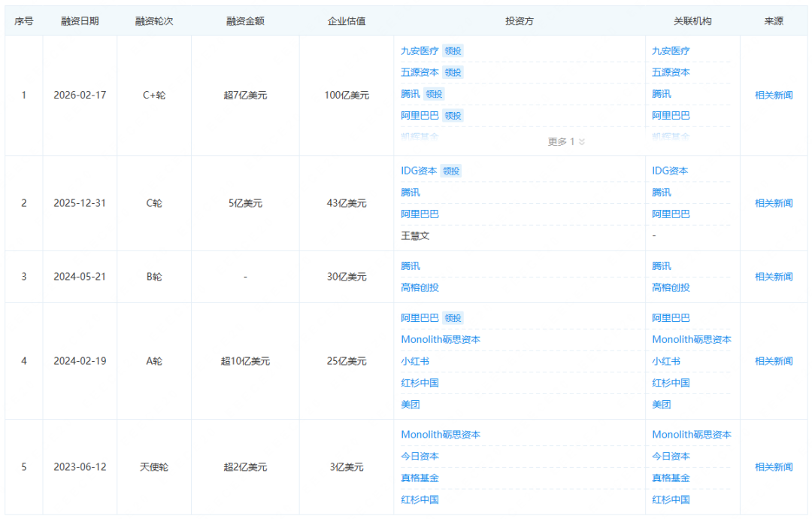
Task: Open 相关新闻 for the 天使轮 round
Action: 774,466
